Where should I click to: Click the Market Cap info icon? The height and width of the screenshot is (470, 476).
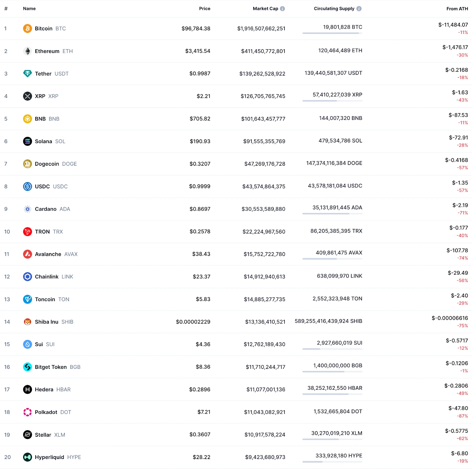click(x=282, y=9)
